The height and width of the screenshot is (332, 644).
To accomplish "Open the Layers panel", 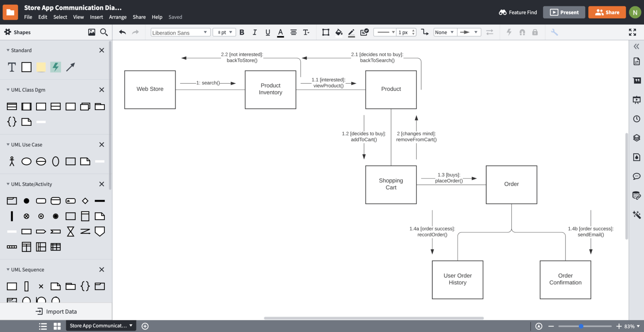I will pyautogui.click(x=637, y=138).
